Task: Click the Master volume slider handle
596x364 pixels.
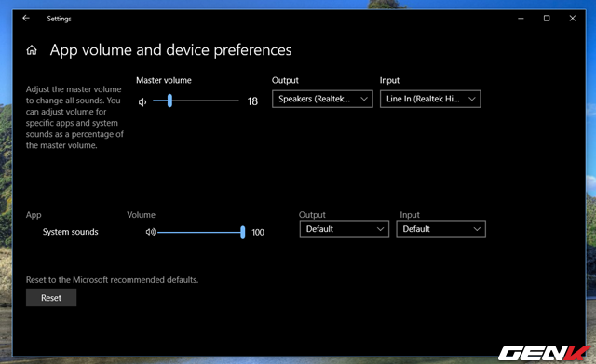Action: (x=169, y=101)
